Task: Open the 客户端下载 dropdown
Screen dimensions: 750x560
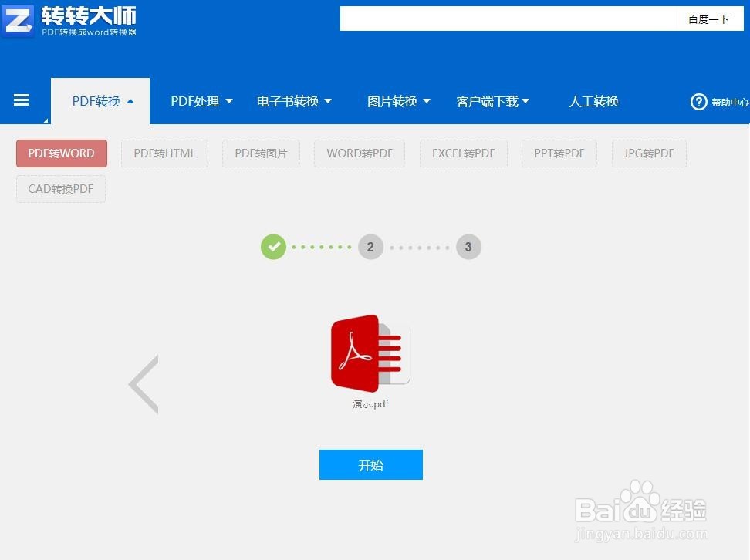Action: pos(492,101)
